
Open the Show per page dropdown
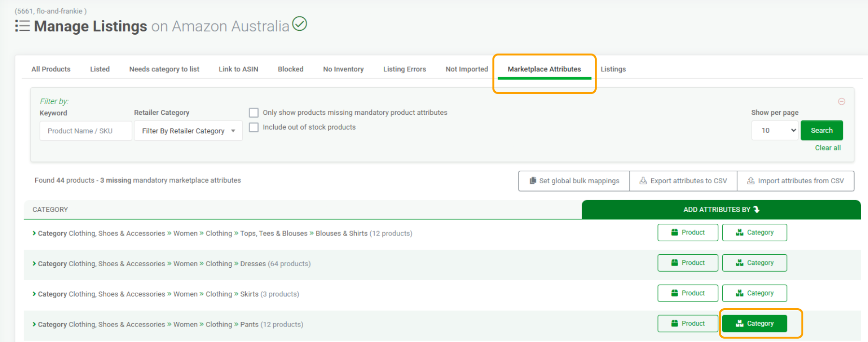(x=774, y=130)
